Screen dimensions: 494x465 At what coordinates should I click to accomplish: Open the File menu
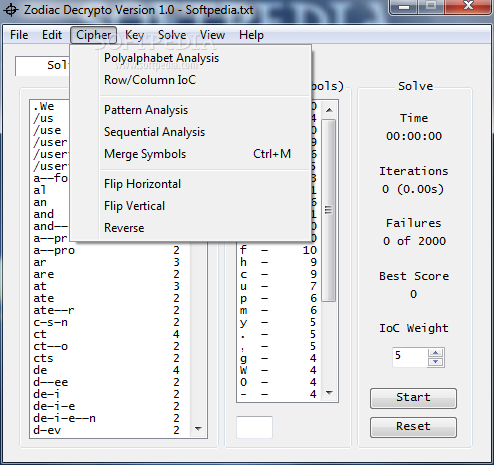pyautogui.click(x=19, y=35)
